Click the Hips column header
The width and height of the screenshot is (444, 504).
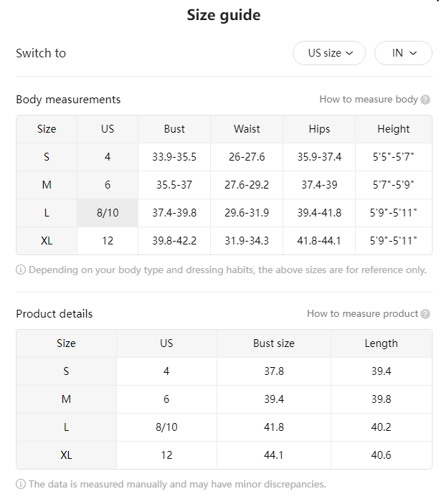tap(319, 129)
